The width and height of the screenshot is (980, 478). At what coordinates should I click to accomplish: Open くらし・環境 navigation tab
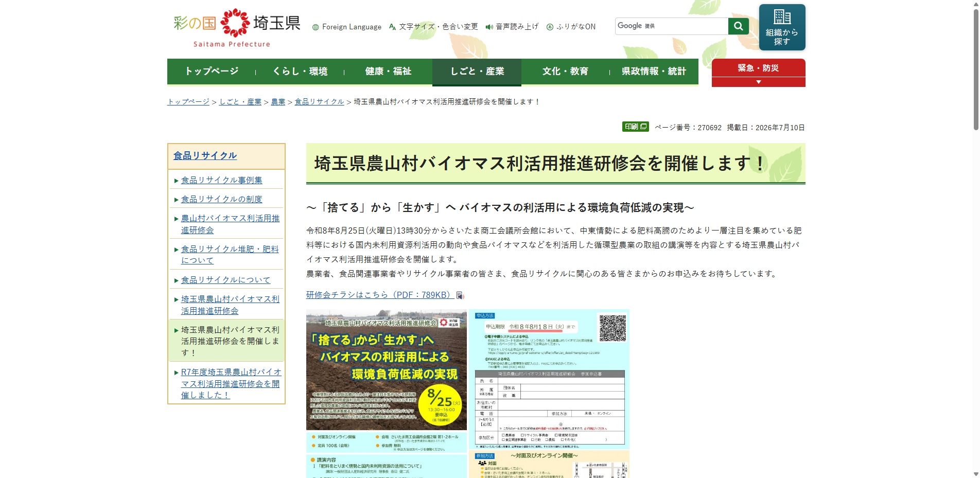[300, 72]
